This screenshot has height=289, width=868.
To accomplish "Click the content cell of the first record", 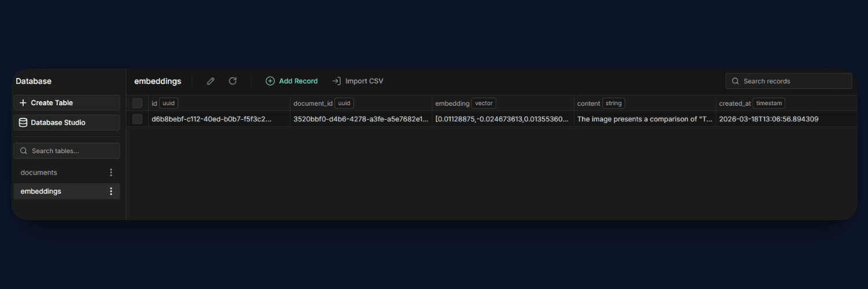I will (x=644, y=119).
